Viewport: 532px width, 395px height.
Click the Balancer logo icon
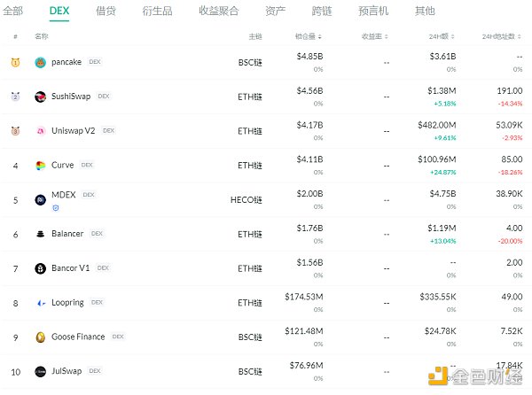coord(41,234)
